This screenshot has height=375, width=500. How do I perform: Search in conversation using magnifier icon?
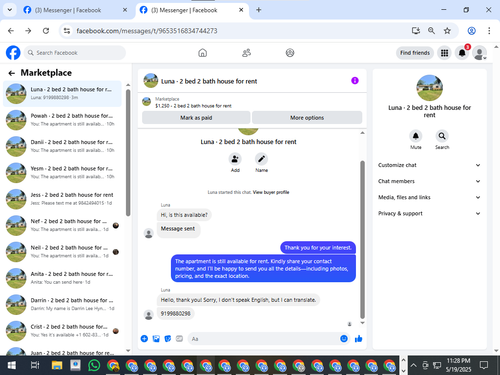pyautogui.click(x=442, y=136)
